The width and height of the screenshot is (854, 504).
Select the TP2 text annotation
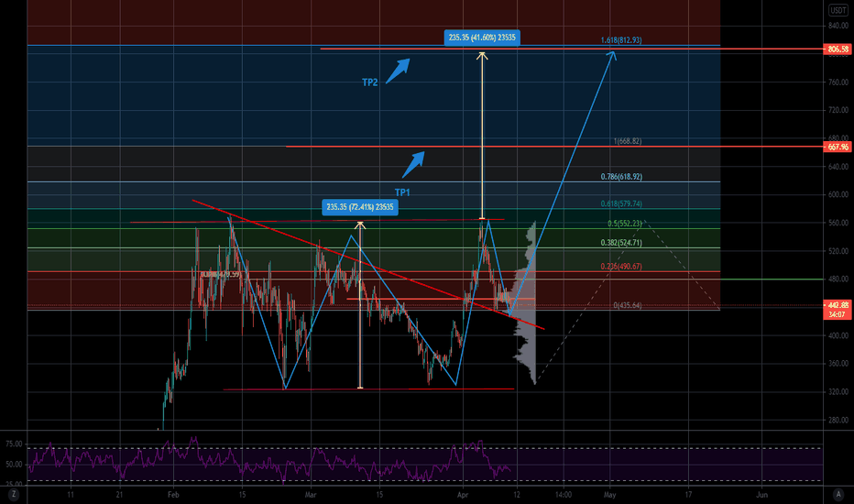point(370,82)
